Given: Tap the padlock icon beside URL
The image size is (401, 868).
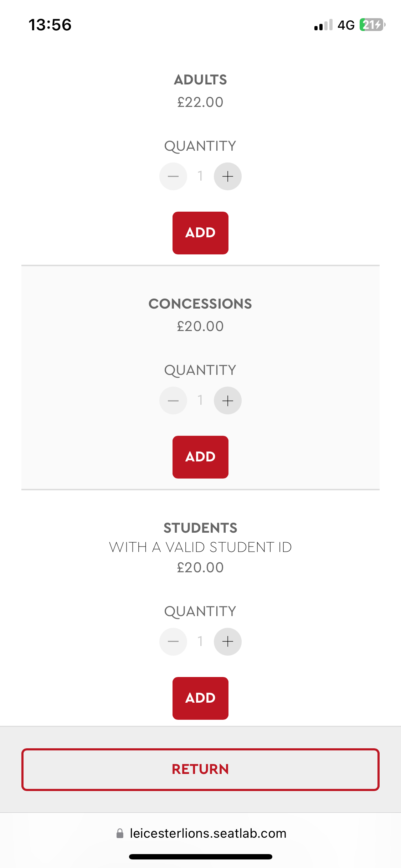Looking at the screenshot, I should point(120,833).
